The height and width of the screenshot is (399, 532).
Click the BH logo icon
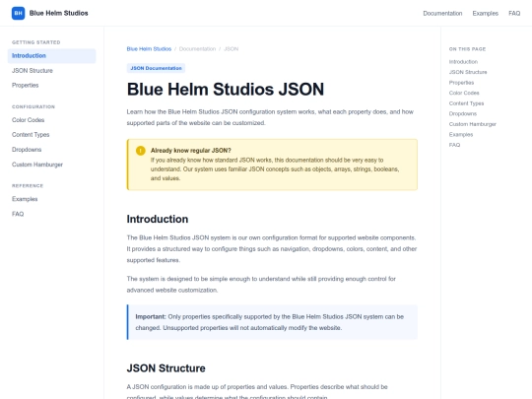point(19,13)
